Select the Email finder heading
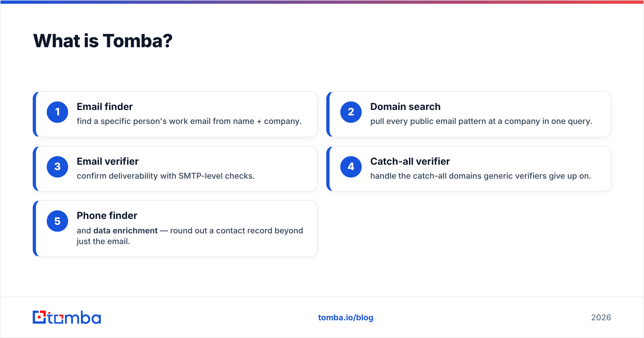The height and width of the screenshot is (338, 644). (105, 107)
